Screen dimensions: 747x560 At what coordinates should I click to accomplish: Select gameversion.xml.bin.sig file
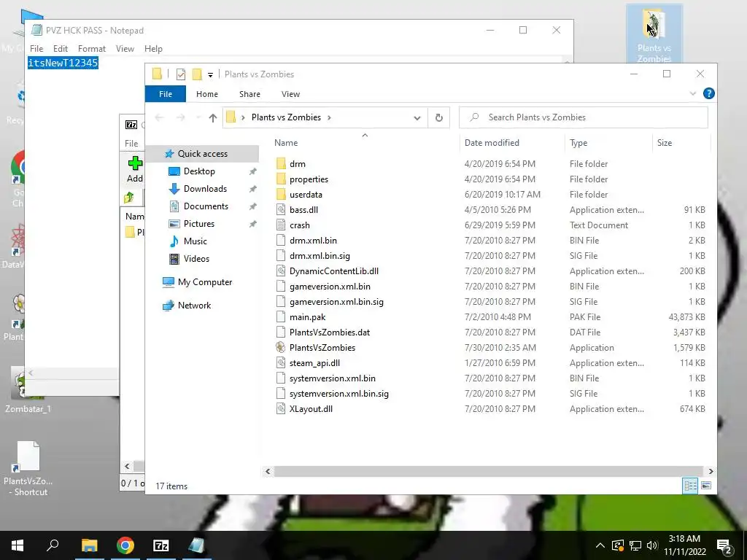coord(336,302)
